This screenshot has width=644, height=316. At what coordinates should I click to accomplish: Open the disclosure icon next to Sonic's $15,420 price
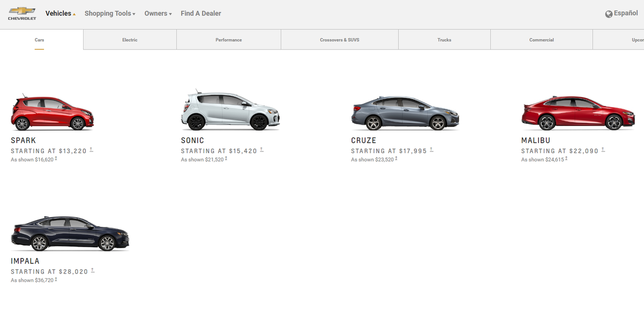point(261,149)
